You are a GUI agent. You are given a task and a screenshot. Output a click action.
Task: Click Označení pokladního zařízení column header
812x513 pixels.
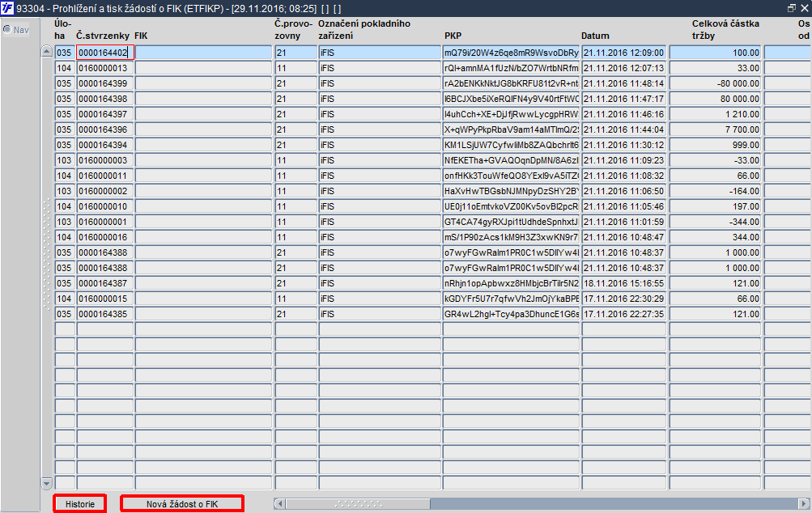(364, 29)
